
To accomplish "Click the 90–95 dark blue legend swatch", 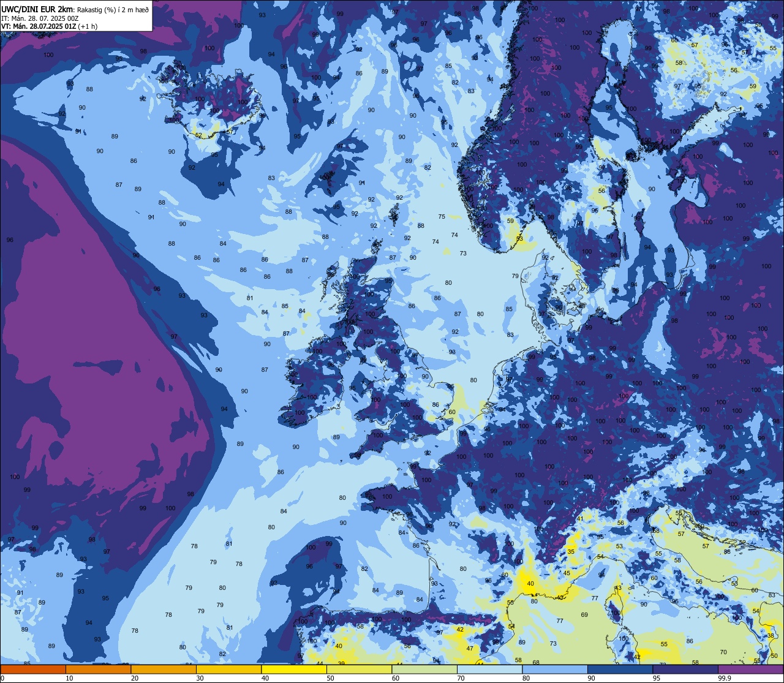I will pos(620,670).
